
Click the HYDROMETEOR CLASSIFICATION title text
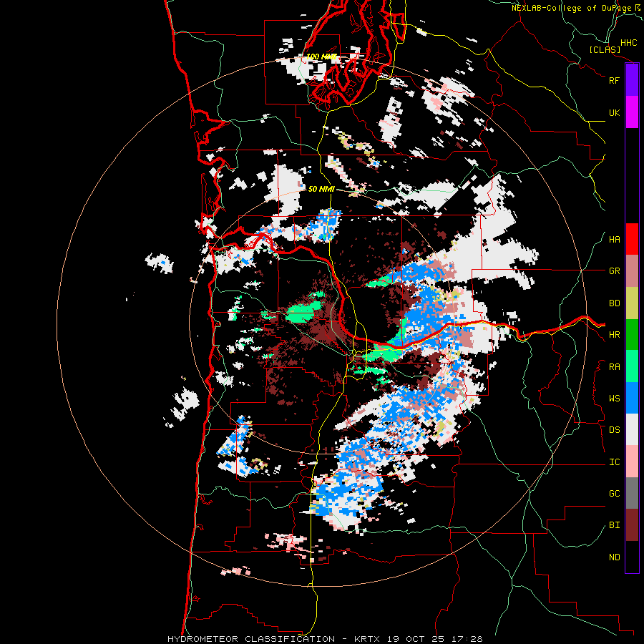(251, 639)
